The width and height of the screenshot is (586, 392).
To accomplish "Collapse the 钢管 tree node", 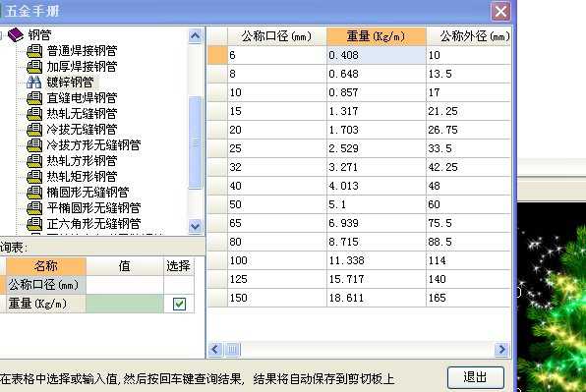I will click(x=1, y=35).
